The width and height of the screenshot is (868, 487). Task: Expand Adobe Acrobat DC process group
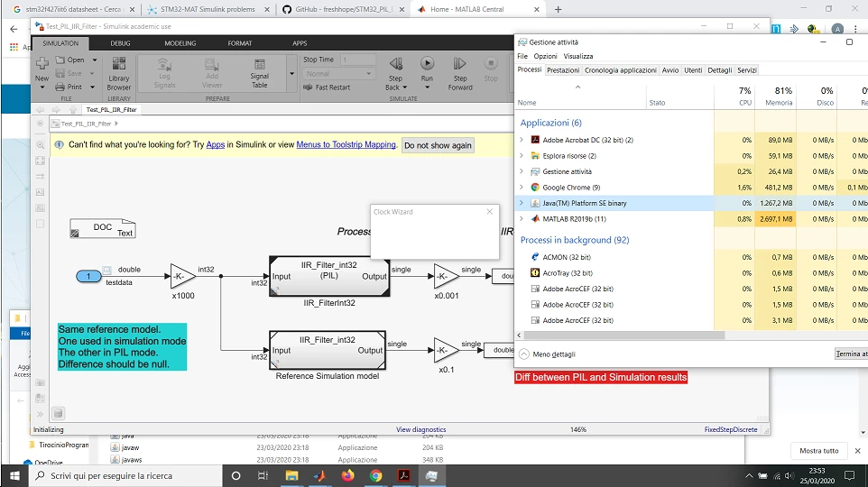(x=522, y=140)
